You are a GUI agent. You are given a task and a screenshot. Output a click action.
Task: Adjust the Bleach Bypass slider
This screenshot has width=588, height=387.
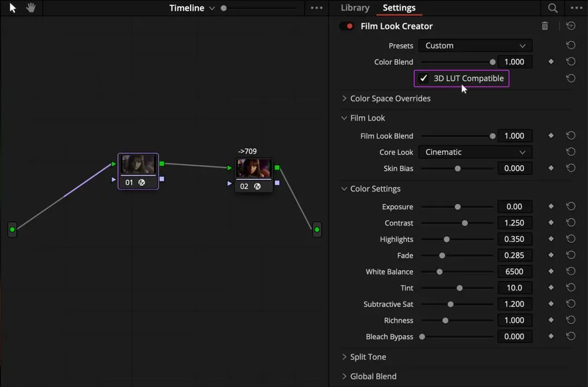point(422,337)
